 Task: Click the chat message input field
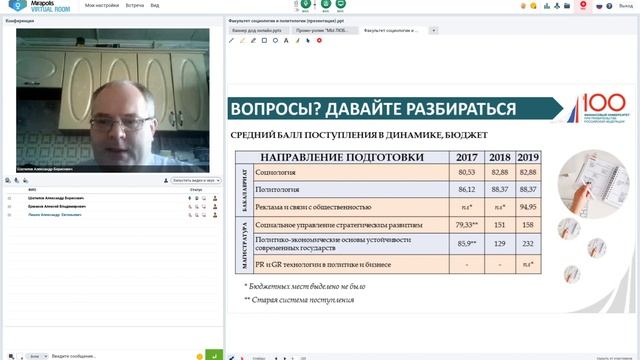pos(122,356)
